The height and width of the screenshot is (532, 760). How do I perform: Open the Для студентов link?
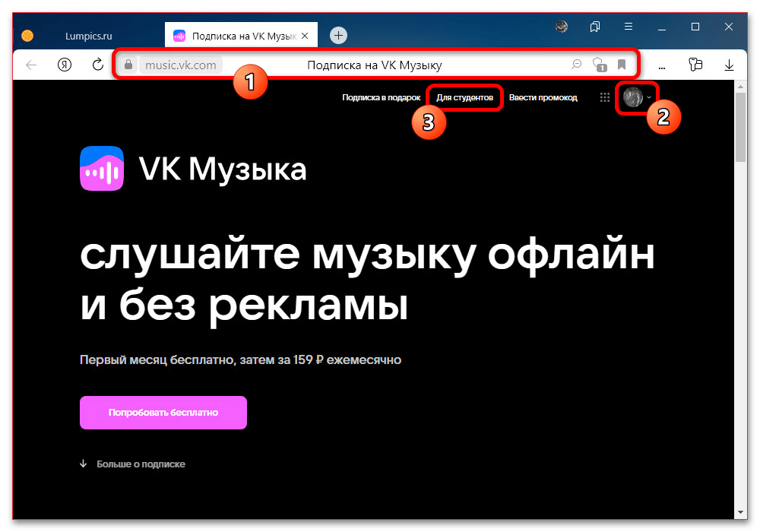click(x=464, y=97)
